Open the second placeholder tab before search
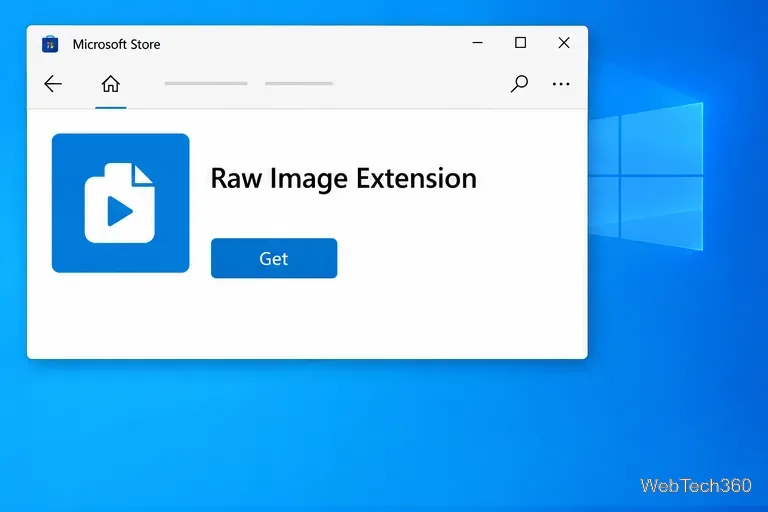This screenshot has width=768, height=512. (299, 83)
